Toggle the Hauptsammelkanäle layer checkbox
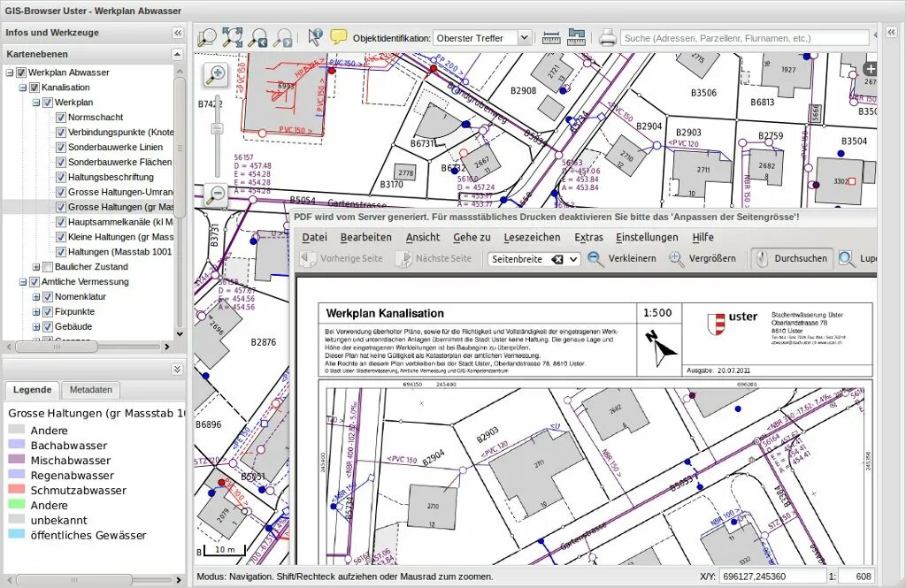Screen dimensions: 906x588 click(61, 222)
